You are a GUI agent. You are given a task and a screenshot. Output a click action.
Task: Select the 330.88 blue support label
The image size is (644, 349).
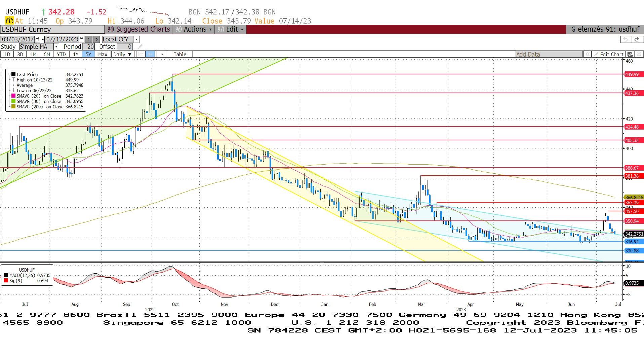[x=633, y=251]
